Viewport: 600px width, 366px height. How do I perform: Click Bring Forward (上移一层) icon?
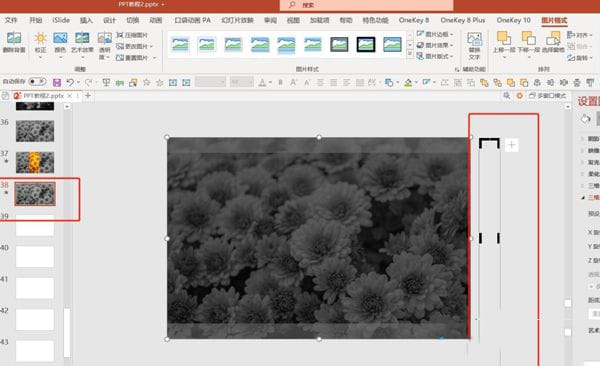point(504,38)
